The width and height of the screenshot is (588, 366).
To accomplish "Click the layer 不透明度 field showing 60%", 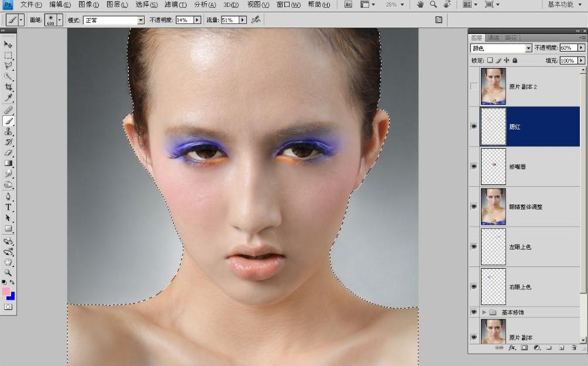I will pos(568,47).
